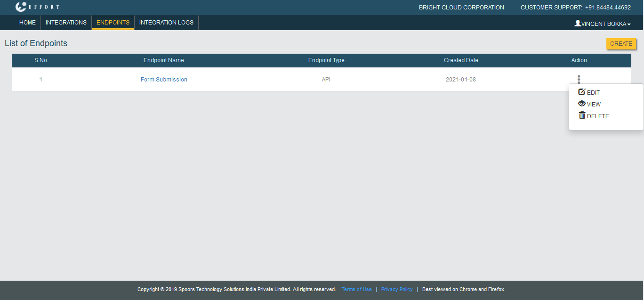644x300 pixels.
Task: Click the user profile silhouette icon
Action: (x=578, y=23)
